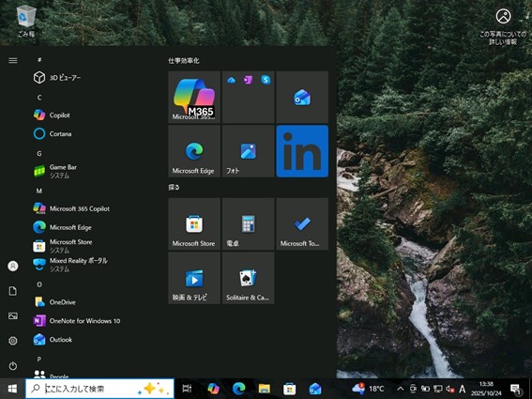This screenshot has width=532, height=399.
Task: Open the Microsoft Edge tile
Action: click(x=194, y=151)
